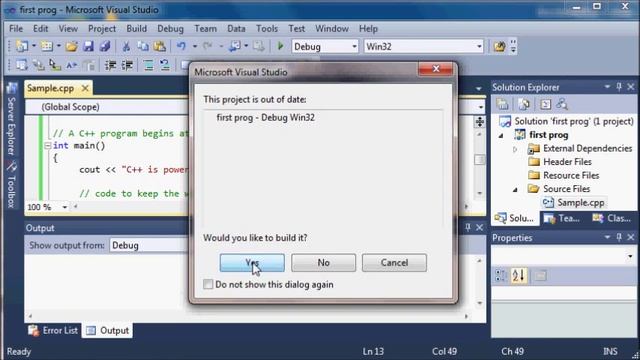Click the Save All icon
The width and height of the screenshot is (640, 360).
105,46
